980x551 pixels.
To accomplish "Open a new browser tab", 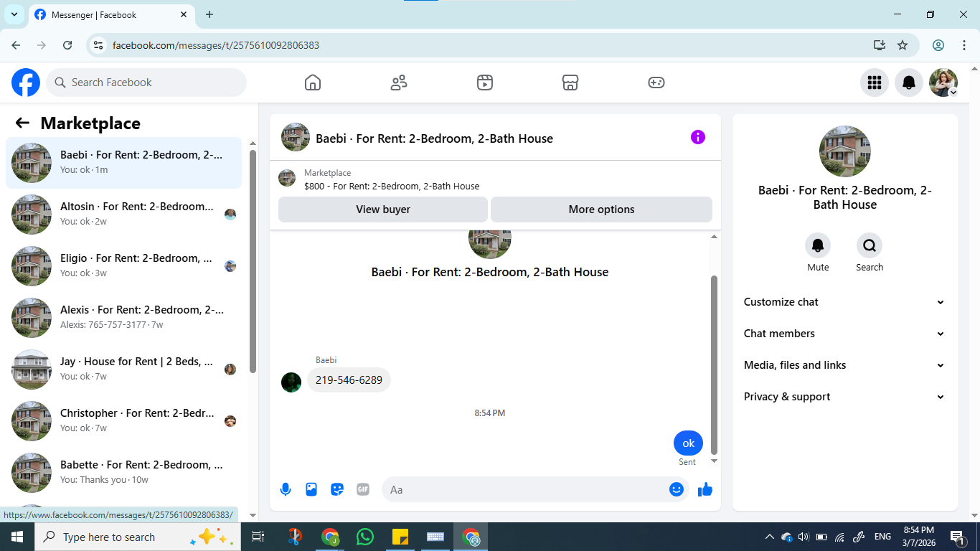I will tap(209, 14).
